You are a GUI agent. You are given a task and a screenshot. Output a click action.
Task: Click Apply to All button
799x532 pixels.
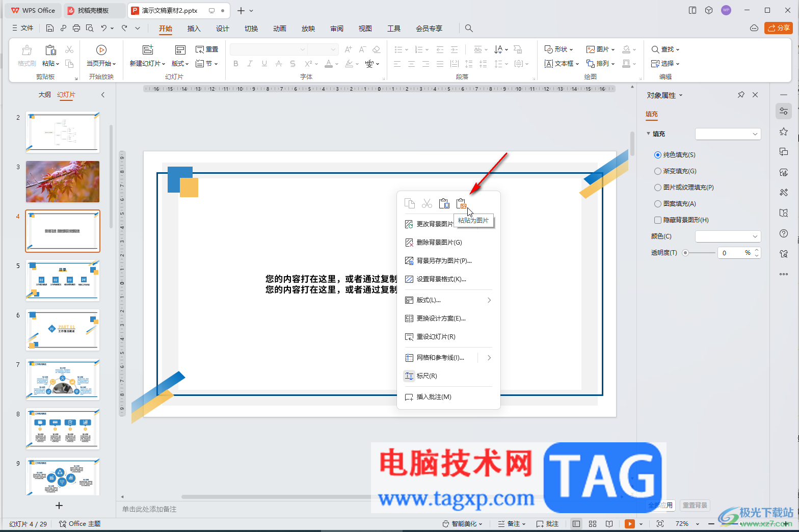(661, 506)
